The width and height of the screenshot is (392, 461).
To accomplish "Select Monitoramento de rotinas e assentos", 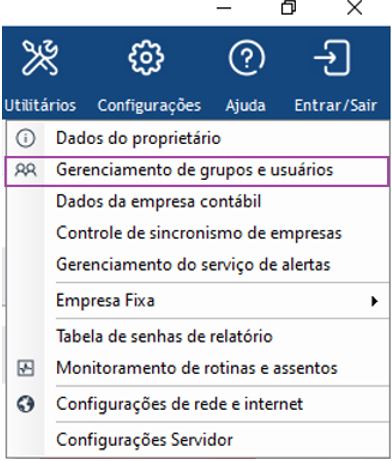I will coord(197,369).
